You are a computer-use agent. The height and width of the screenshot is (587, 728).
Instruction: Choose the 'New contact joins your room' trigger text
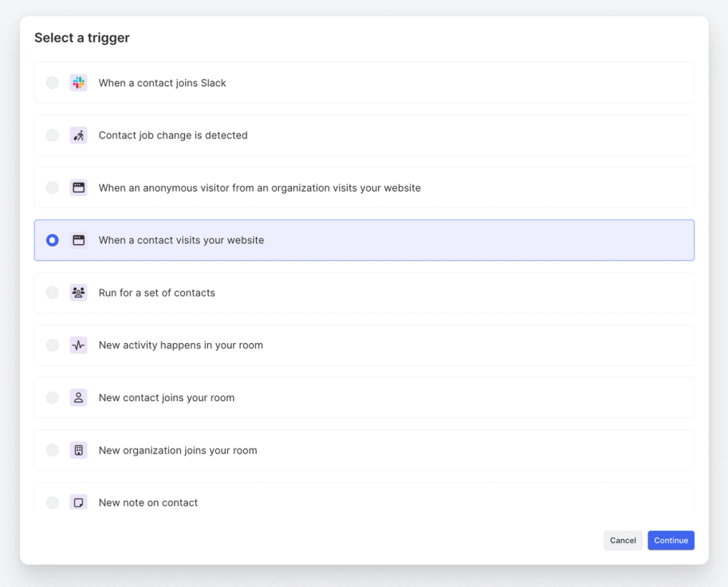pyautogui.click(x=167, y=398)
